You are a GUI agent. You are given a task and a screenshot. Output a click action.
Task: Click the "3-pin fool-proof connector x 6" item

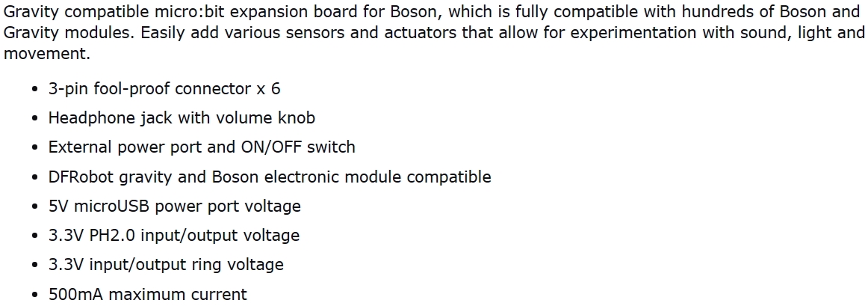coord(164,89)
